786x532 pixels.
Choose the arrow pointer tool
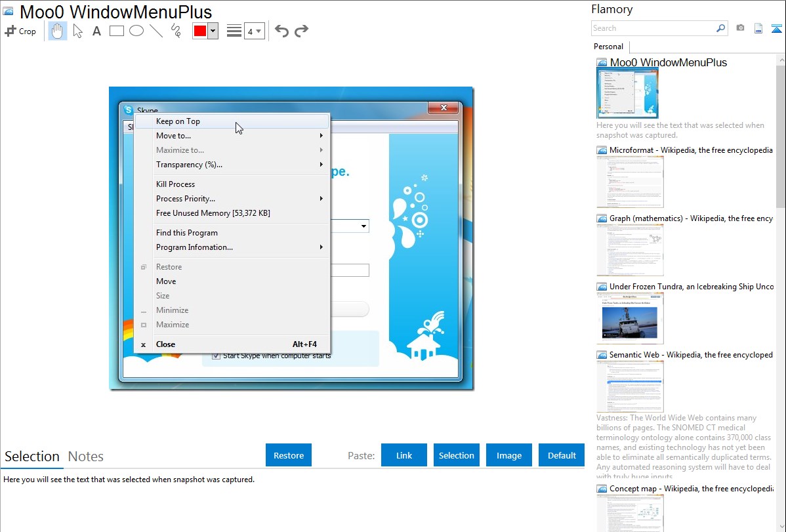tap(77, 31)
